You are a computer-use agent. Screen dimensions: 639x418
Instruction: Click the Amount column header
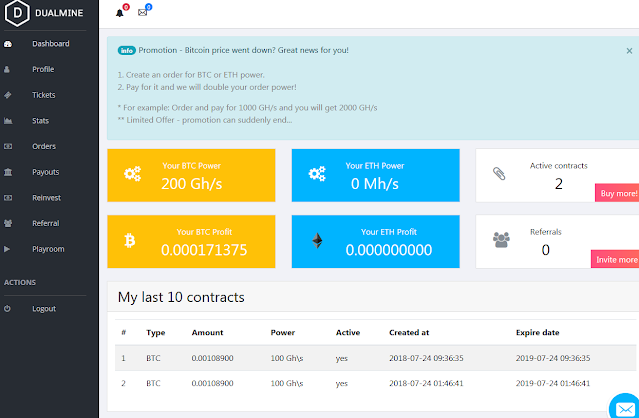207,332
